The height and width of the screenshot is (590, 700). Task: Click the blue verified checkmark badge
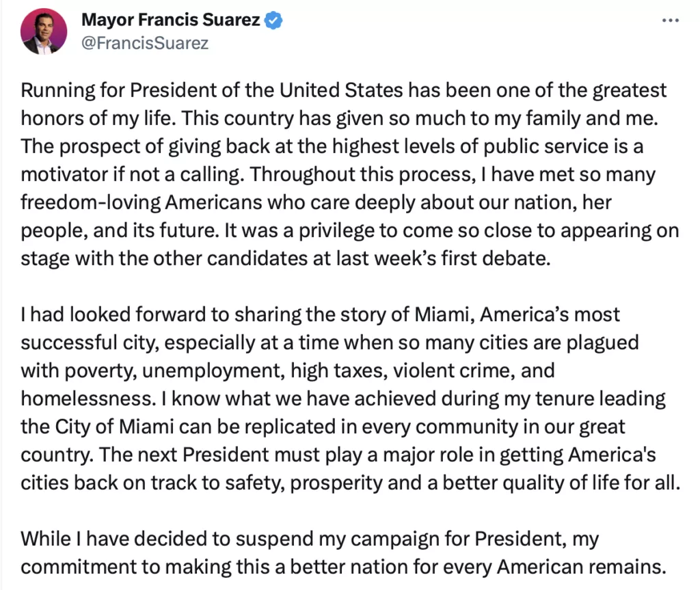coord(273,21)
